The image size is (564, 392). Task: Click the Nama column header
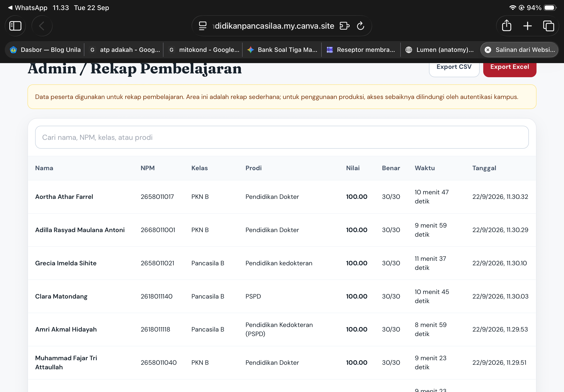pos(44,168)
